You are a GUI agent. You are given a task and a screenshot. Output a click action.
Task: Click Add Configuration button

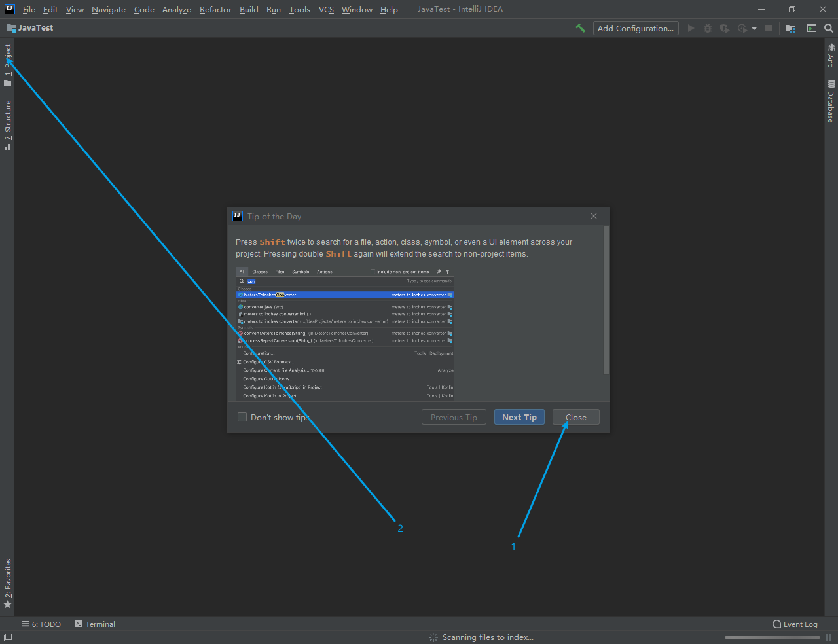636,28
